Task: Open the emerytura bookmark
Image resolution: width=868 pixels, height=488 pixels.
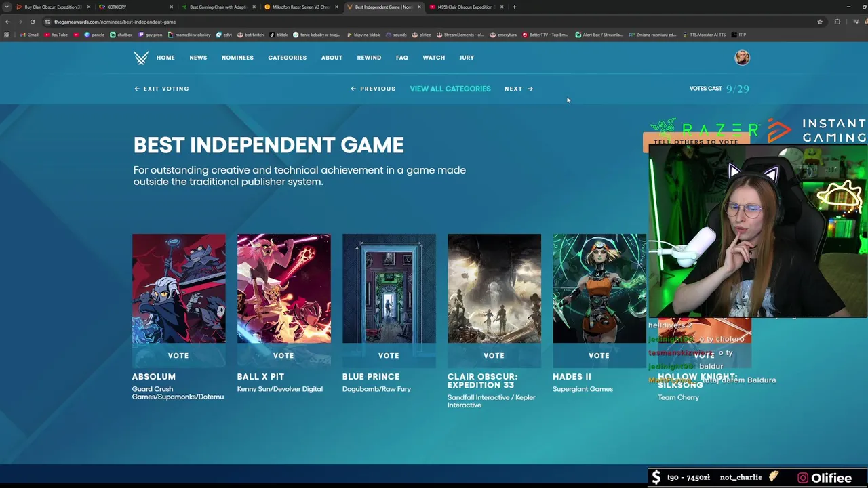Action: click(x=503, y=35)
